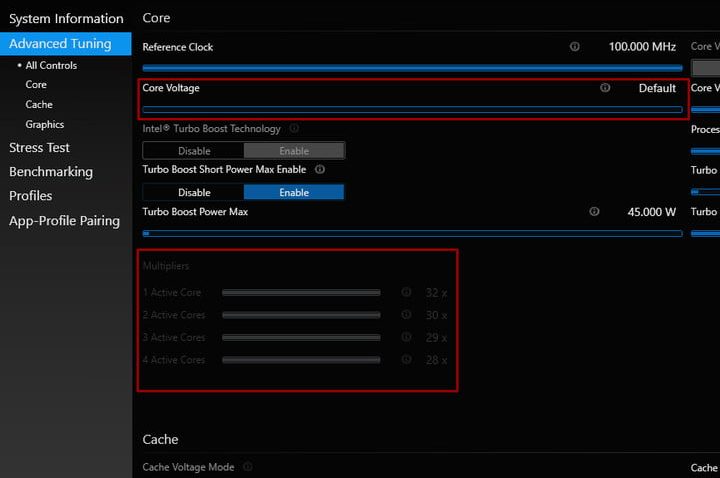Viewport: 720px width, 478px height.
Task: Select Graphics sub-item in sidebar
Action: (45, 124)
